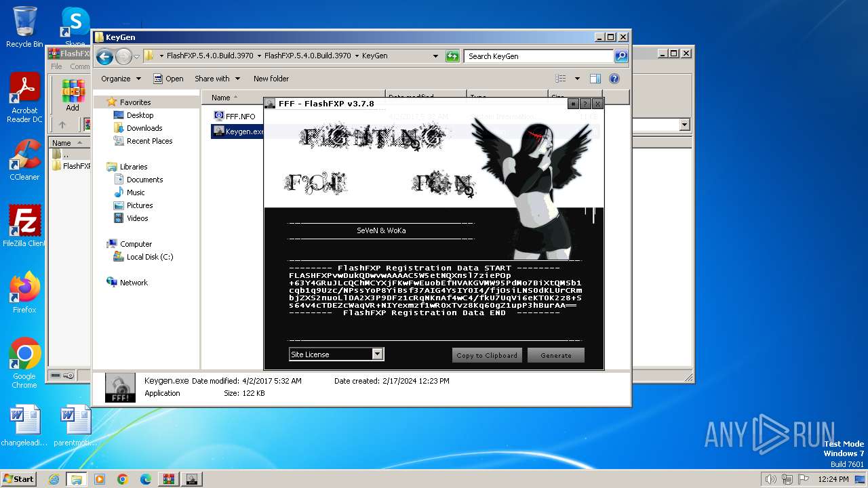Image resolution: width=868 pixels, height=488 pixels.
Task: Switch to FFF keygen taskbar button
Action: coord(191,479)
